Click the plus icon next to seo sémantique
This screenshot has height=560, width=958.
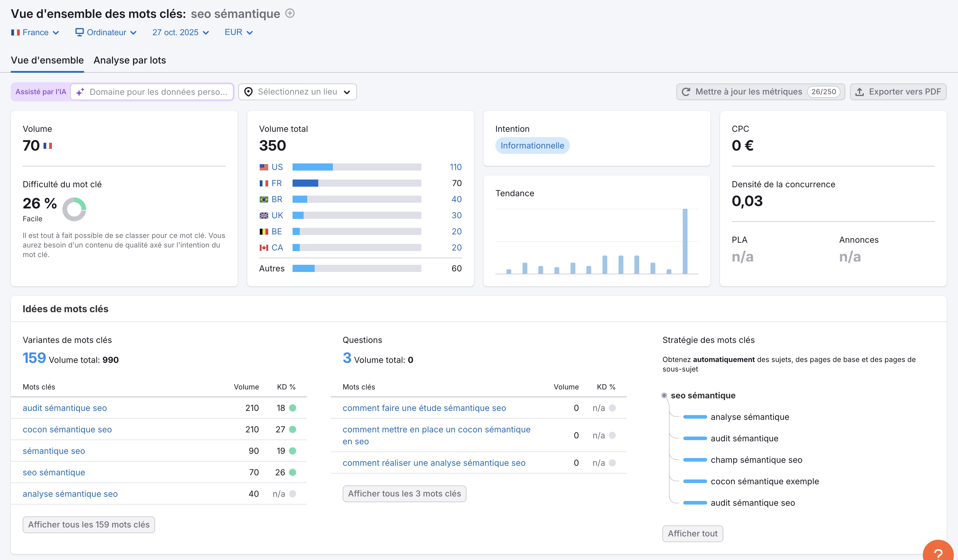pyautogui.click(x=290, y=13)
